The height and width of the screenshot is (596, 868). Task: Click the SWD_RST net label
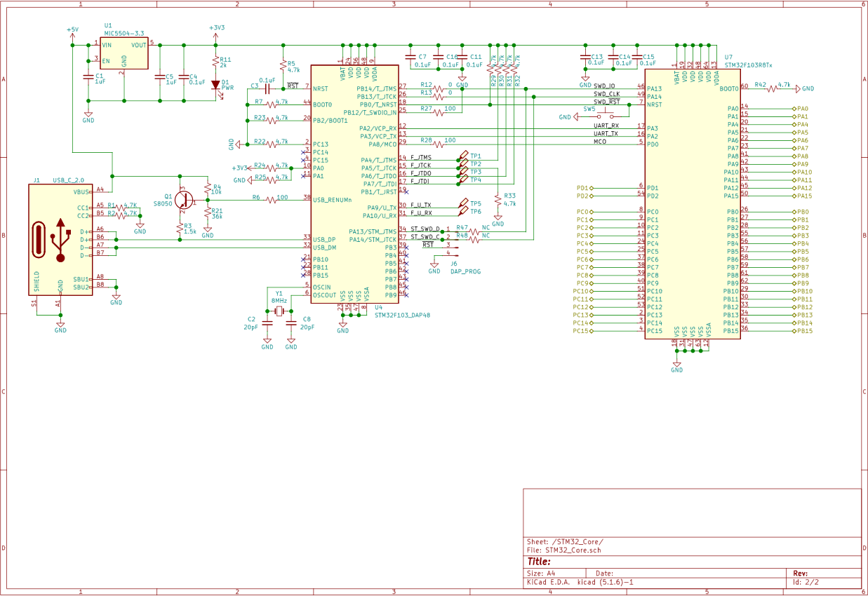click(x=607, y=102)
